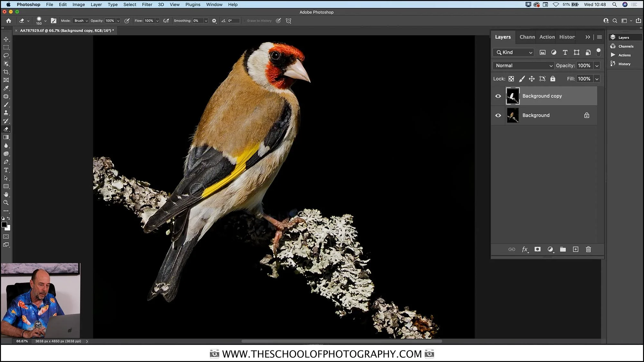Select the Clone Stamp tool
This screenshot has height=362, width=644.
pyautogui.click(x=6, y=113)
